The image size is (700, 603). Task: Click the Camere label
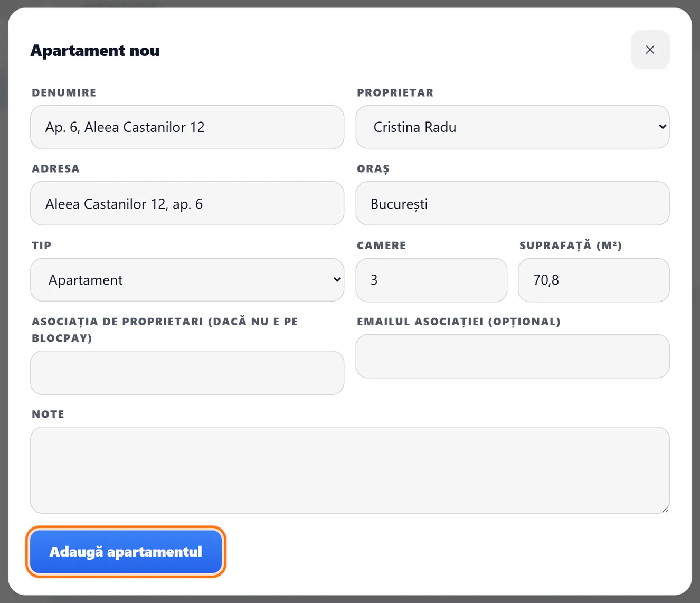(382, 246)
